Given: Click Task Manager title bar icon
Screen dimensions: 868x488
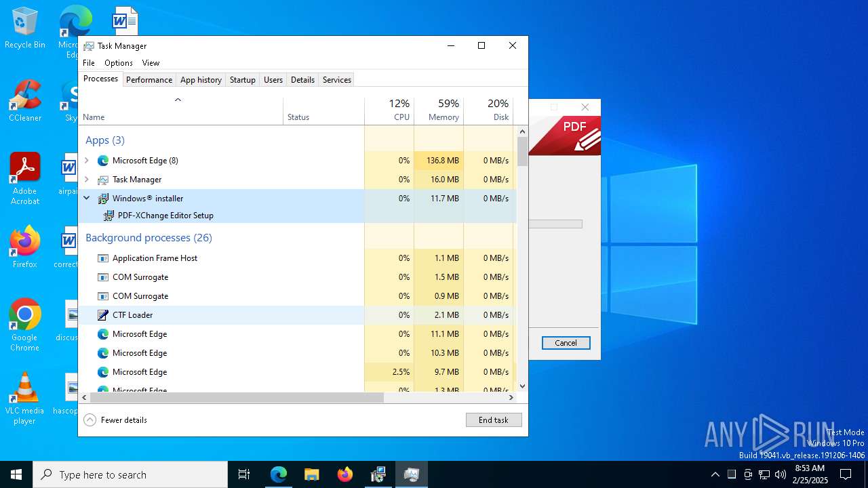Looking at the screenshot, I should (x=89, y=46).
